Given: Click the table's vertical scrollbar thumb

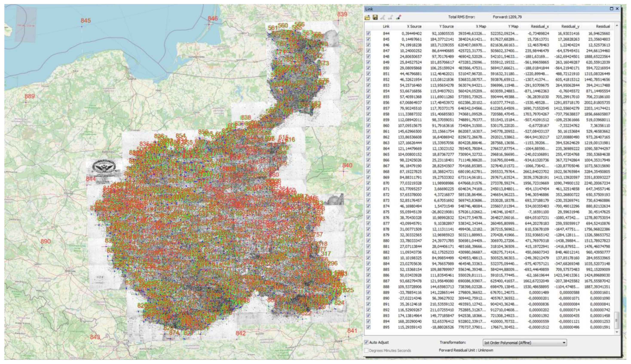Looking at the screenshot, I should pos(617,320).
